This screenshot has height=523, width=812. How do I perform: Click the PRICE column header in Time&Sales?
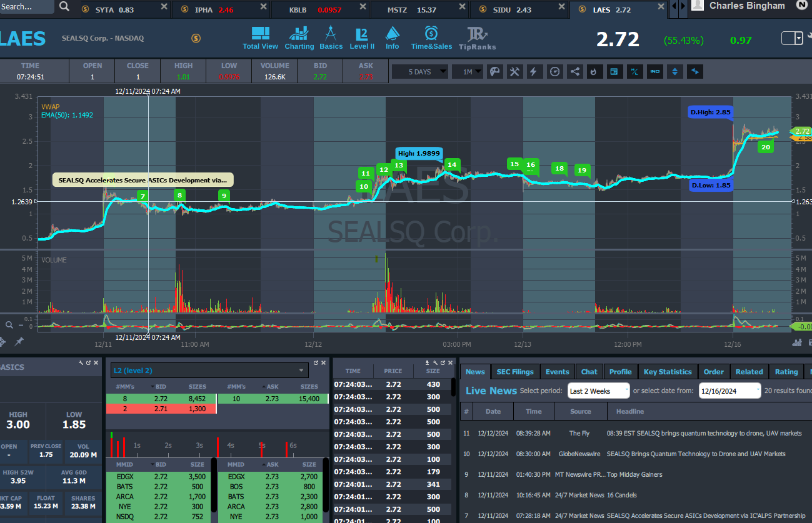click(x=393, y=371)
